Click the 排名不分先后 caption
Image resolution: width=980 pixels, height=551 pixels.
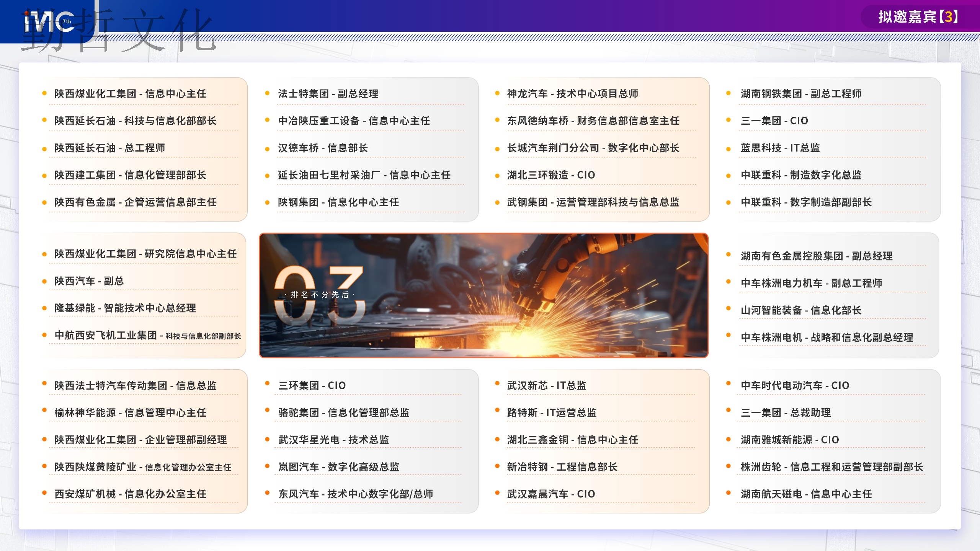pyautogui.click(x=320, y=295)
